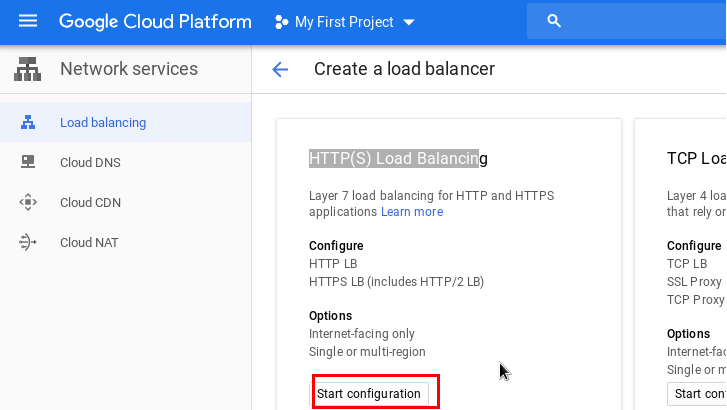Click the Load balancing sidebar icon
Image resolution: width=727 pixels, height=410 pixels.
pos(28,123)
